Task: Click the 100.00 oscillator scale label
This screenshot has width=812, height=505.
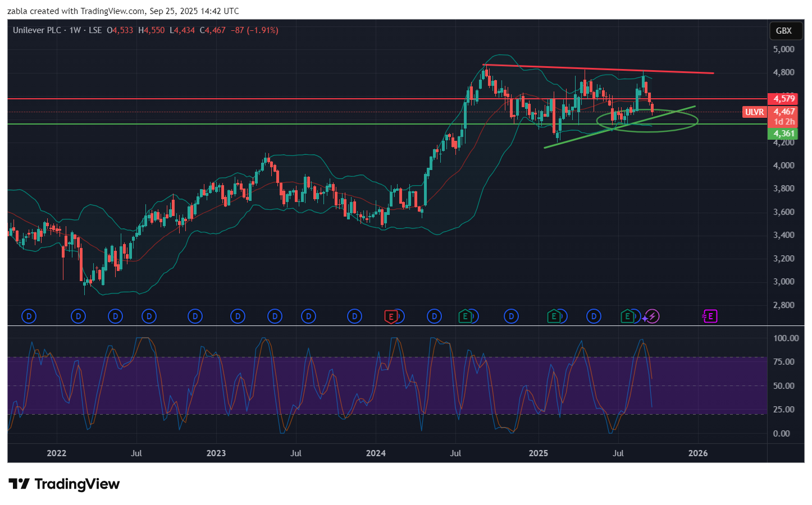Action: click(x=786, y=338)
